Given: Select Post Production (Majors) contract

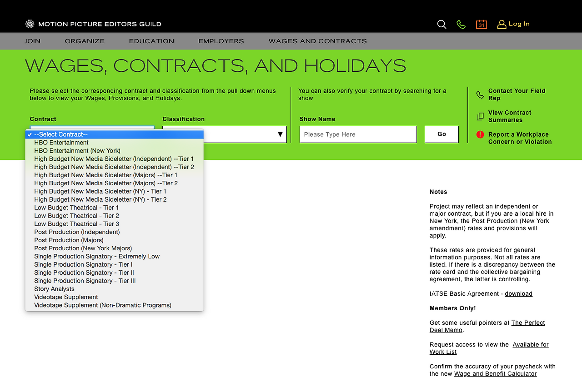Looking at the screenshot, I should [115, 240].
